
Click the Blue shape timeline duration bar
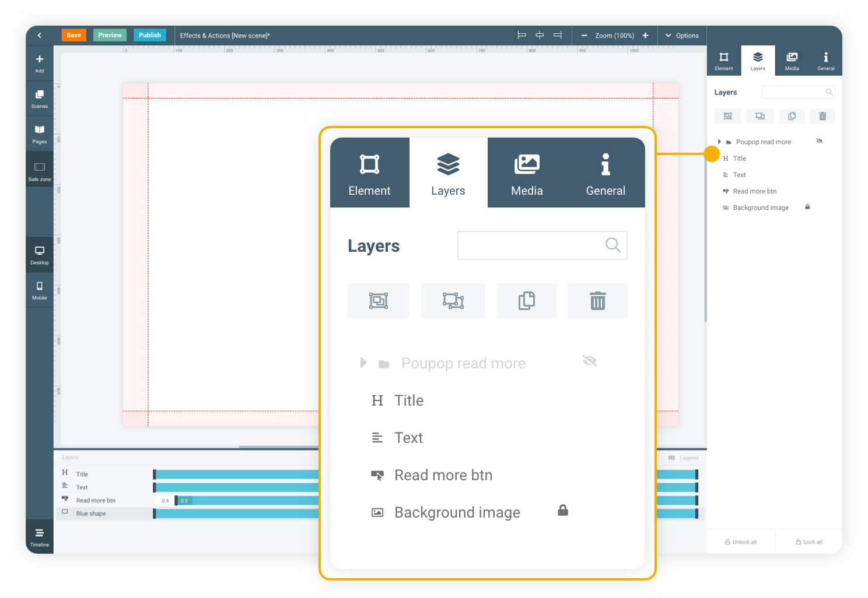tap(236, 513)
